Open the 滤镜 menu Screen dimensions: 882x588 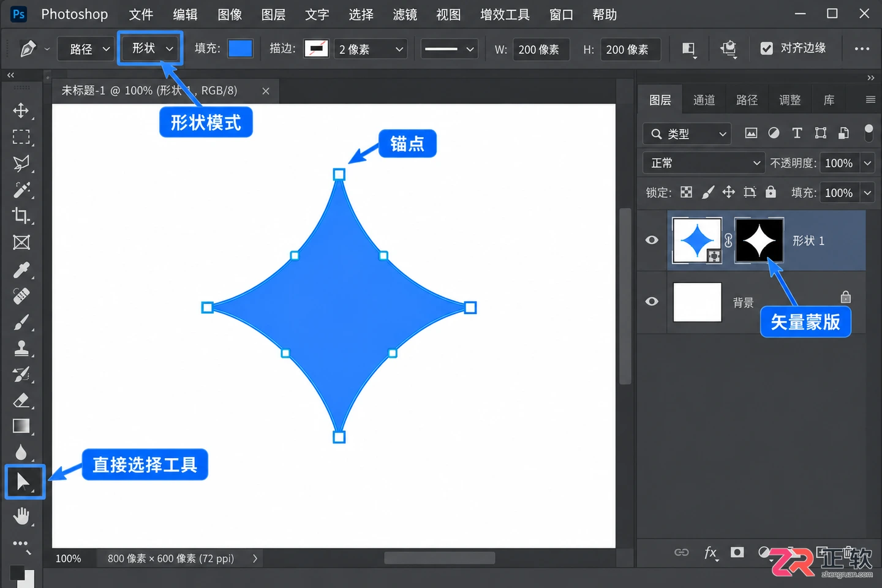[x=405, y=15]
